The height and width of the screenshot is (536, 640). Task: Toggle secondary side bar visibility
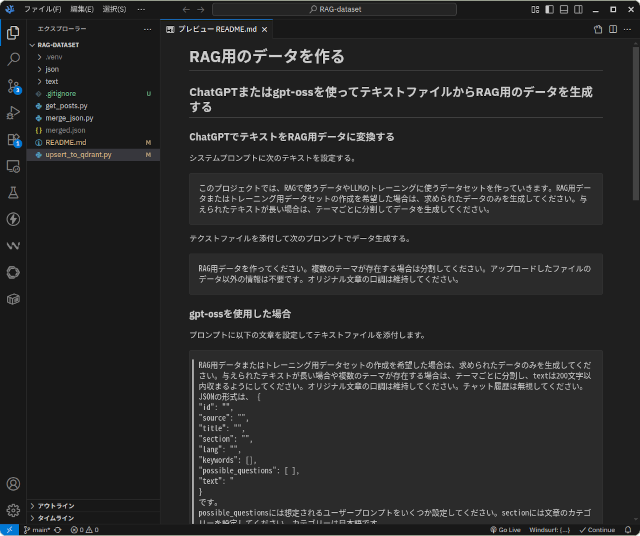click(x=578, y=9)
